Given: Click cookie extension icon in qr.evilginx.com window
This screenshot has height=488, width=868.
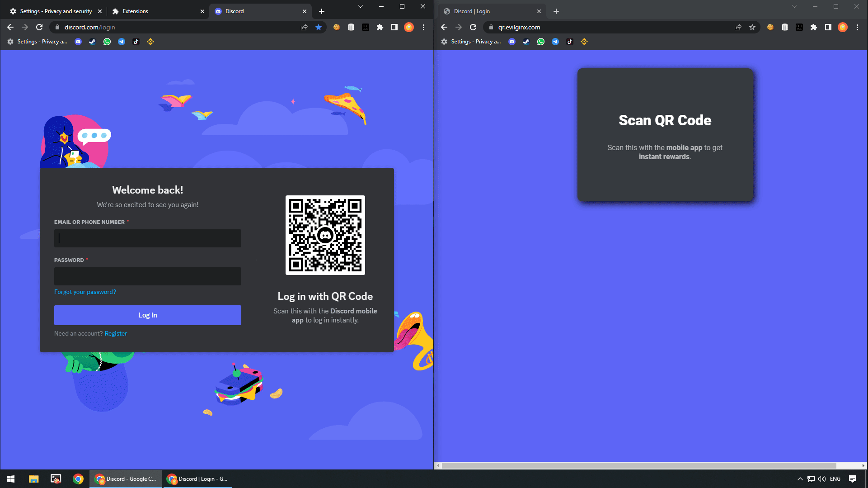Looking at the screenshot, I should click(770, 28).
